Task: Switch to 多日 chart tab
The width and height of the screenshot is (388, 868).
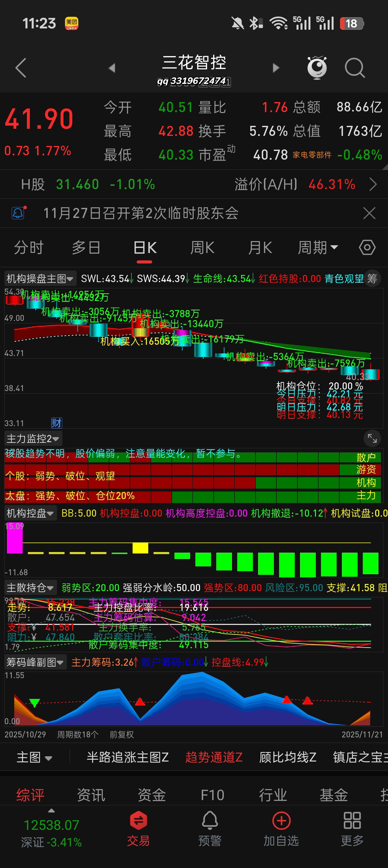Action: point(86,248)
